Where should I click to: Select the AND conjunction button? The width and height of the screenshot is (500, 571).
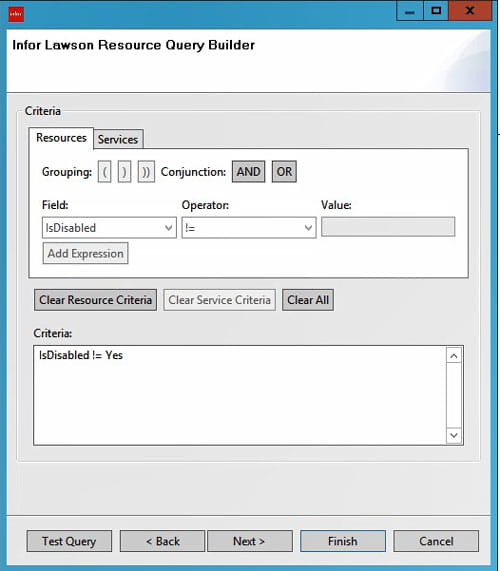[249, 172]
